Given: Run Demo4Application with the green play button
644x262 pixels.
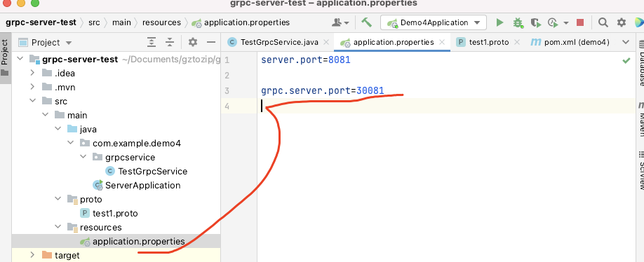Looking at the screenshot, I should 499,22.
